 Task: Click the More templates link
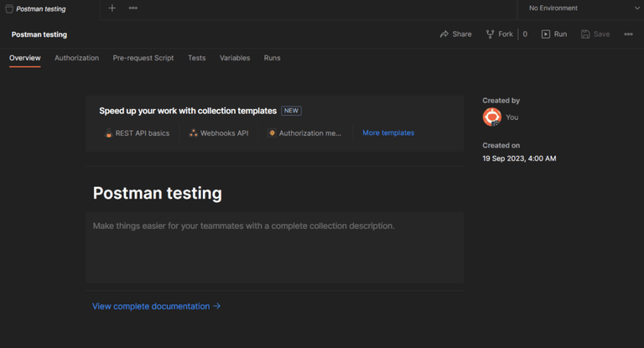pos(388,133)
